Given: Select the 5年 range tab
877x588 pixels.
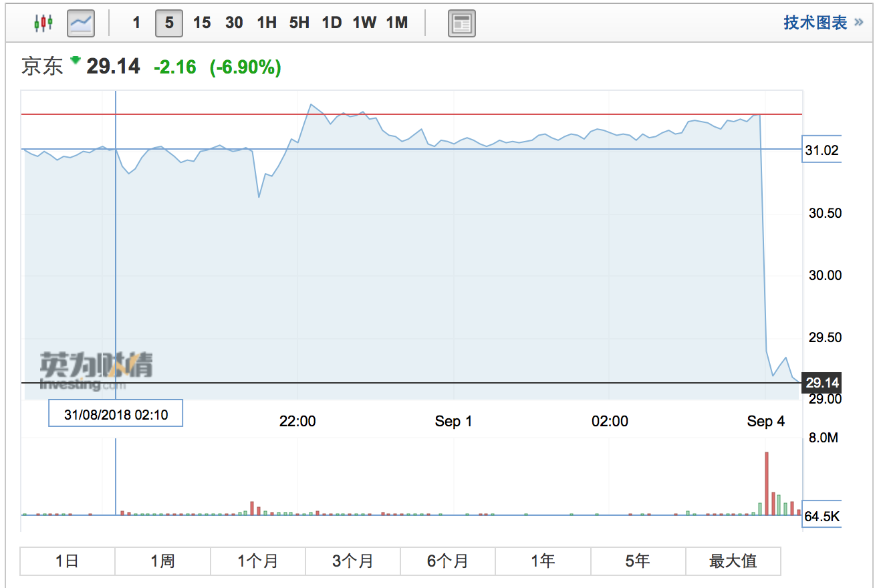Looking at the screenshot, I should (x=638, y=561).
